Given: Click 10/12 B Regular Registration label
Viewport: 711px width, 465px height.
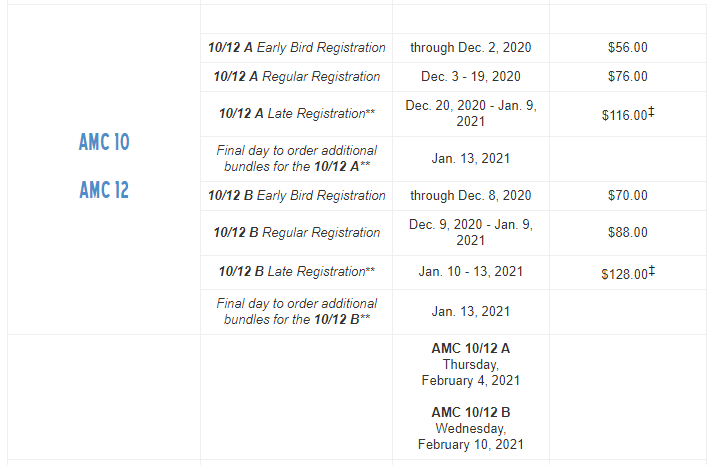Looking at the screenshot, I should click(297, 233).
